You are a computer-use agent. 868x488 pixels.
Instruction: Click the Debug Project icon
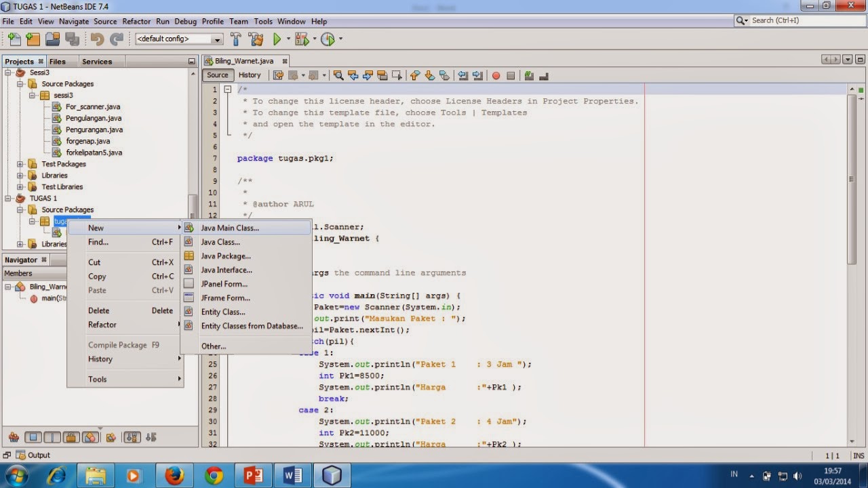[301, 39]
